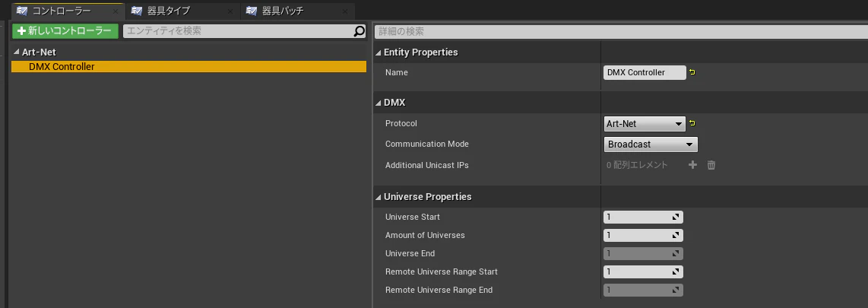This screenshot has width=868, height=308.
Task: Close the 器具パッチ tab
Action: pos(345,11)
